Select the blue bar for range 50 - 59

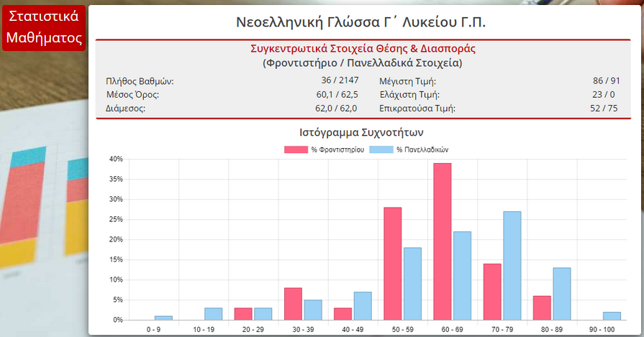412,283
